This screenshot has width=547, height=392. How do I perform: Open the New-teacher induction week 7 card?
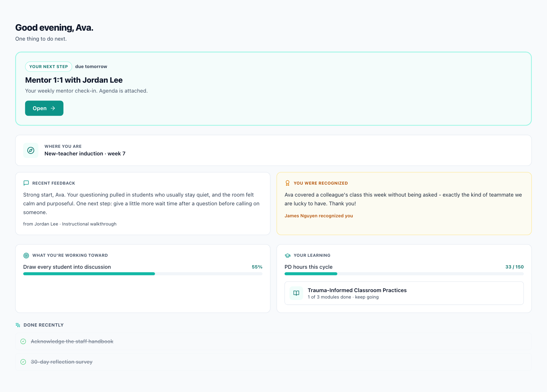pyautogui.click(x=273, y=150)
